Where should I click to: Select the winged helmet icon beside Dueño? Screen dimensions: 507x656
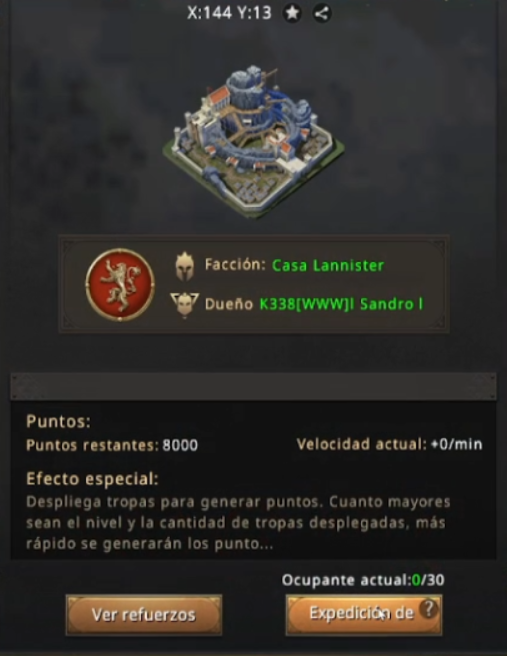[184, 305]
